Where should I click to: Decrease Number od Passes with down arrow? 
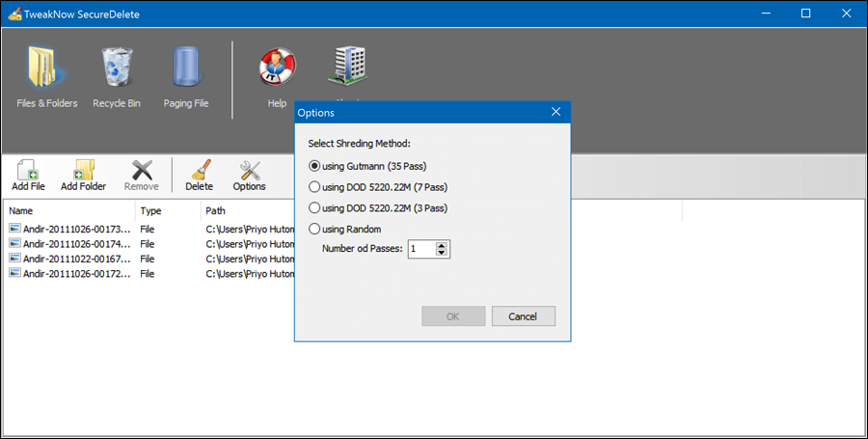[x=441, y=253]
